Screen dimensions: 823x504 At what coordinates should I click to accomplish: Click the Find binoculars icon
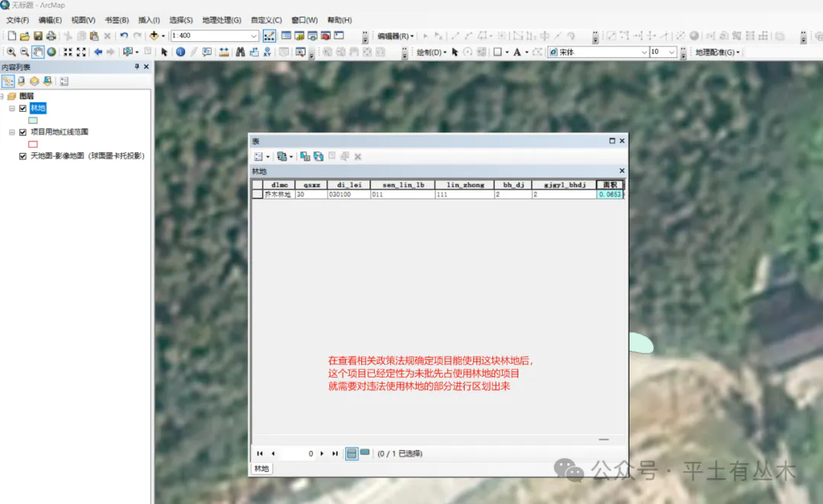(x=240, y=52)
